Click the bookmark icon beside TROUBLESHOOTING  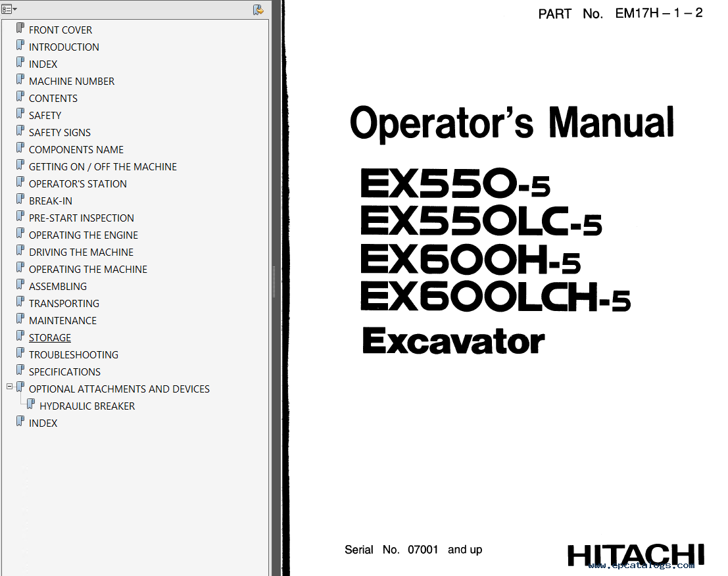point(20,352)
